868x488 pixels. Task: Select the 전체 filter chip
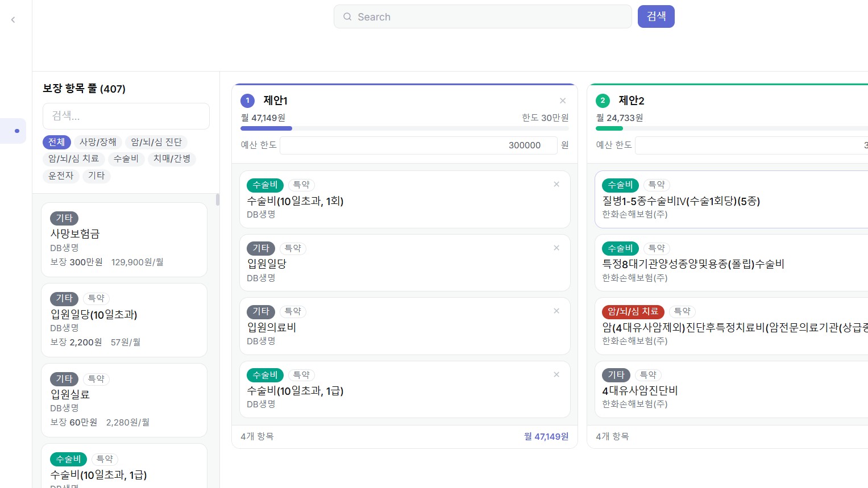point(56,142)
